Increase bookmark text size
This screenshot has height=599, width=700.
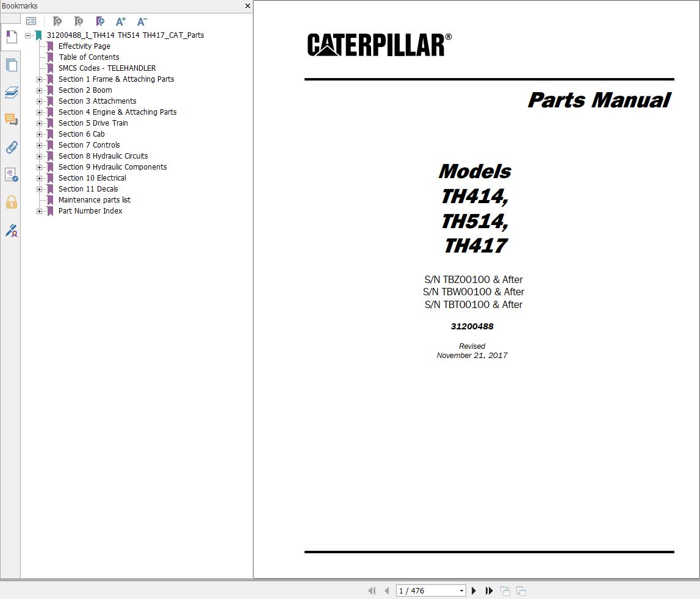(x=120, y=21)
